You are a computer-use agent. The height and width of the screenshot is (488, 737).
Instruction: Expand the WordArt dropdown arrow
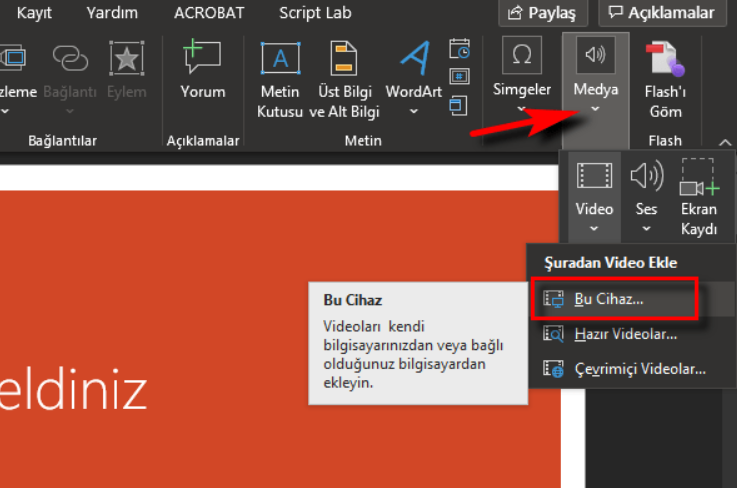click(x=414, y=111)
